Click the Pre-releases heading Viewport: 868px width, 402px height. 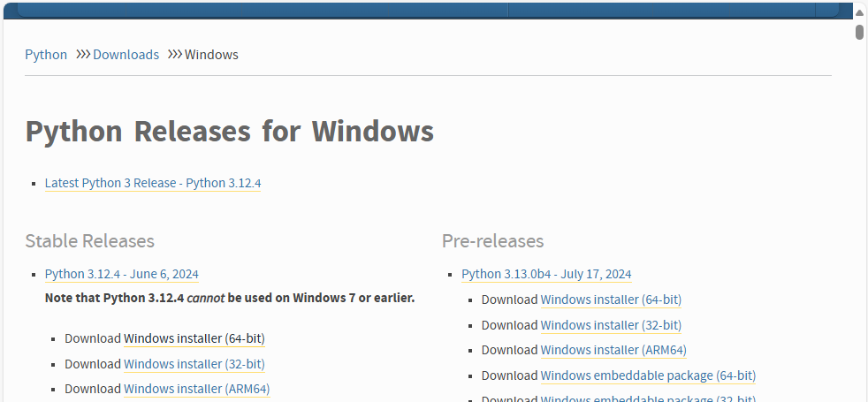492,240
